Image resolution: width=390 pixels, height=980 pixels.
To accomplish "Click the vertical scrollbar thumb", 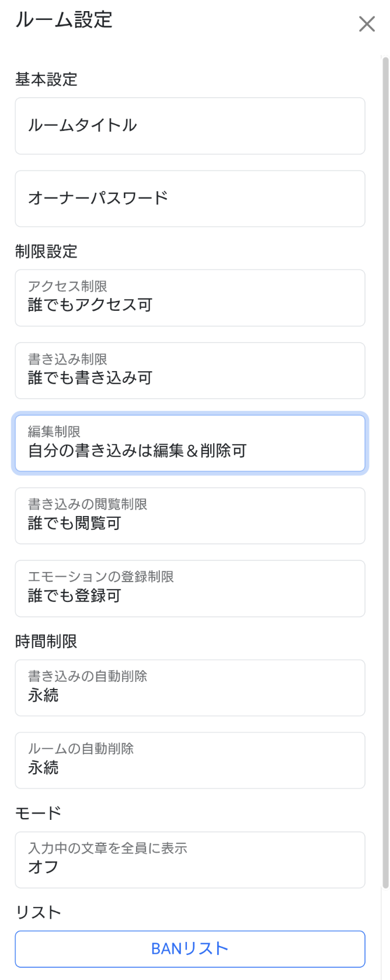I will [x=385, y=468].
